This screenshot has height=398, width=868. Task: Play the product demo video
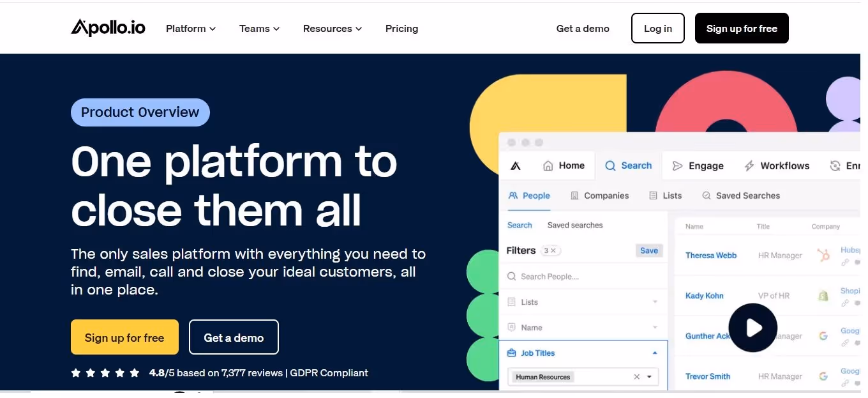[x=753, y=328]
